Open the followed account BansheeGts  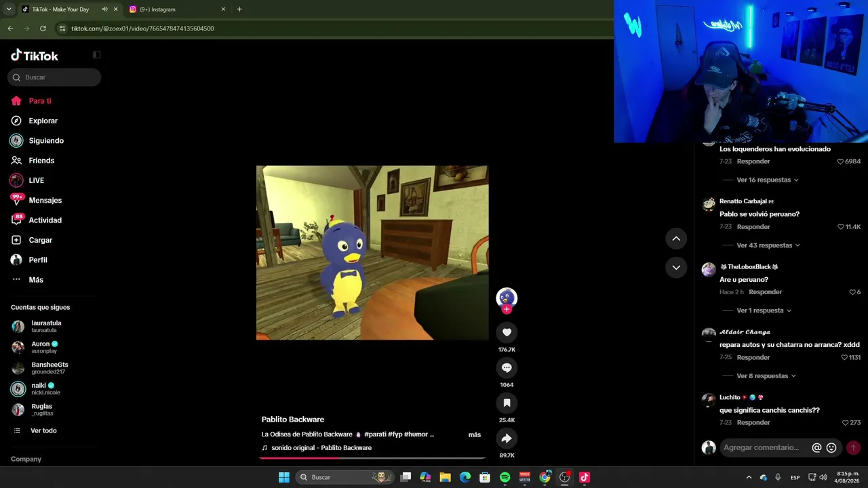(51, 368)
